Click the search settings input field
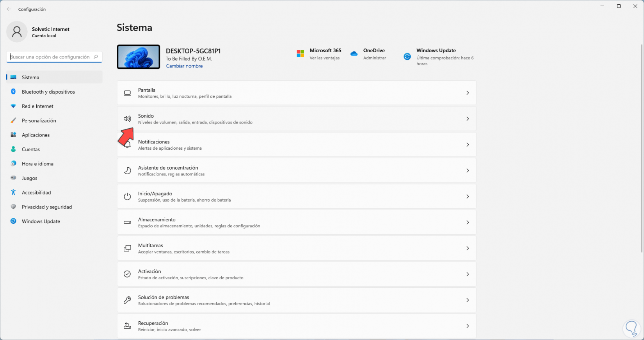 54,57
